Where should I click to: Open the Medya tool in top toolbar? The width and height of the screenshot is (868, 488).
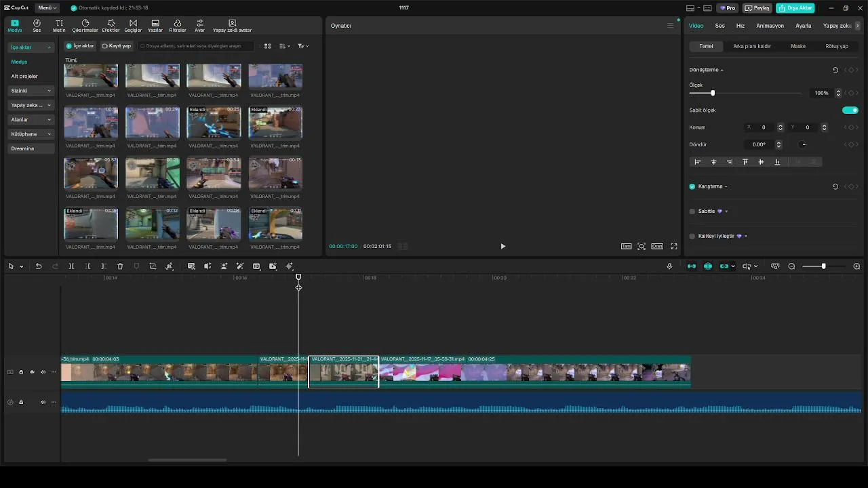(x=15, y=26)
